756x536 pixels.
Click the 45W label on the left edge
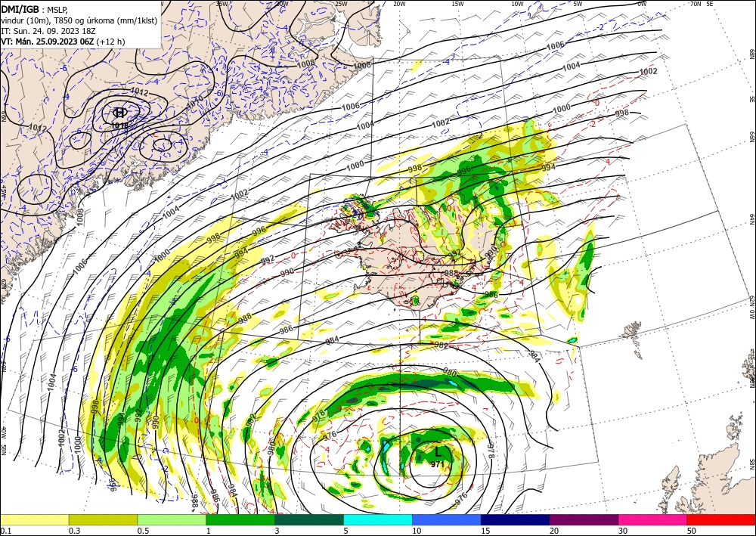tap(4, 192)
